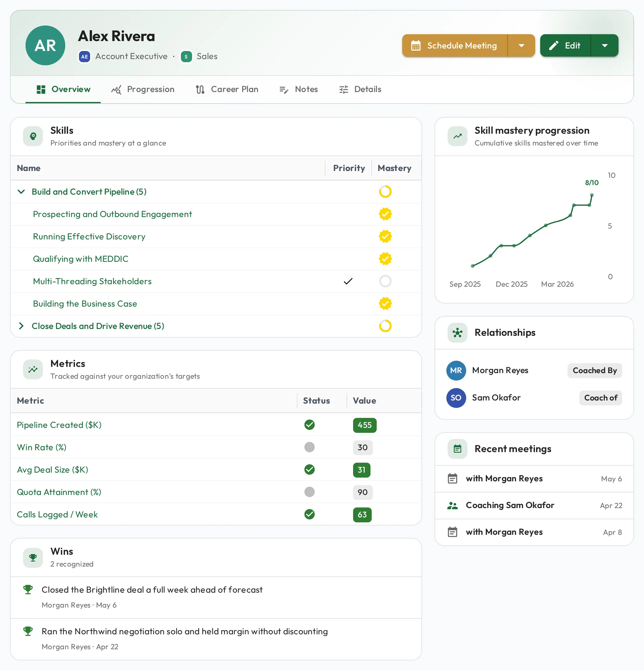The width and height of the screenshot is (644, 671).
Task: Click the Wins panel trophy icon
Action: 33,558
